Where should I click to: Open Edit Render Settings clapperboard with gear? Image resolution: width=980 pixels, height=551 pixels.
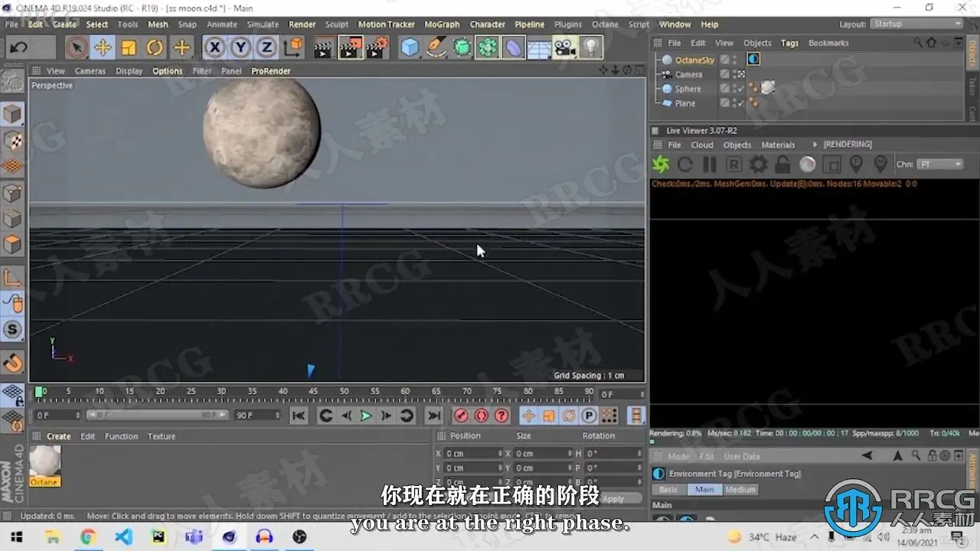[377, 48]
